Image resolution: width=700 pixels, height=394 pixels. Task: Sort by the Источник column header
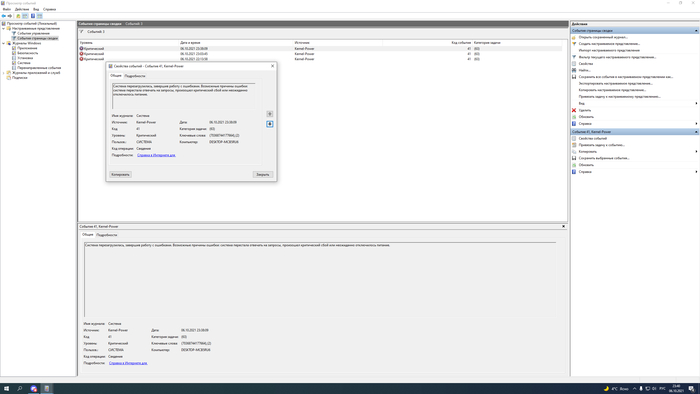[x=338, y=43]
